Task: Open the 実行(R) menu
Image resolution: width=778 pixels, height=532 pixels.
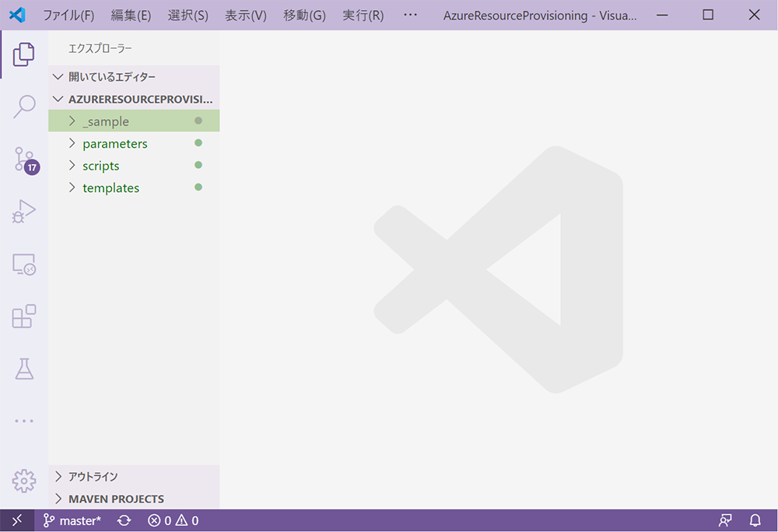Action: point(363,16)
